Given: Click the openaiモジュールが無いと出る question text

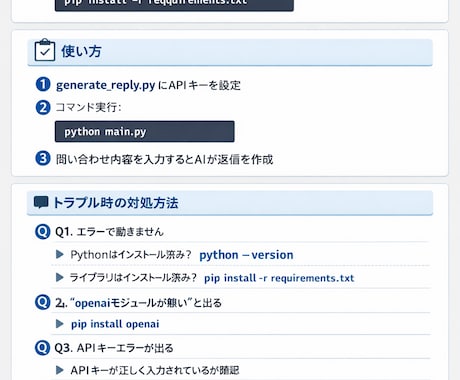Looking at the screenshot, I should click(138, 303).
